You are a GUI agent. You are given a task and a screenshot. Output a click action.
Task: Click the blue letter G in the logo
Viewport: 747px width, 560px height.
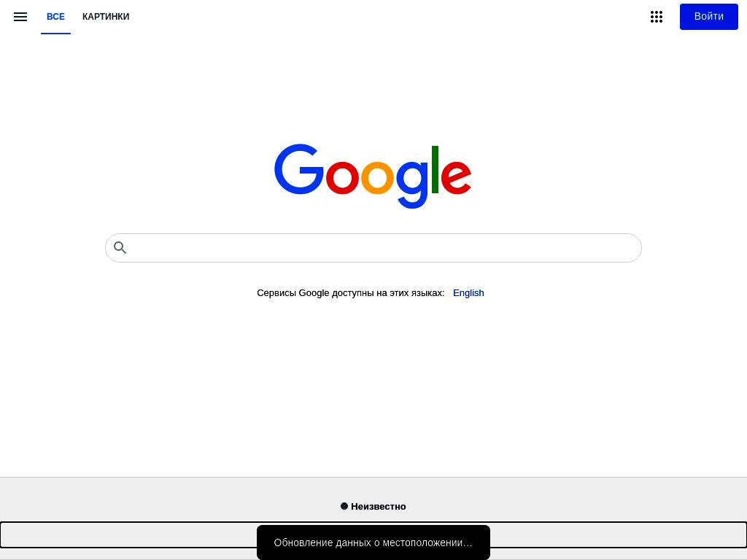click(x=298, y=169)
